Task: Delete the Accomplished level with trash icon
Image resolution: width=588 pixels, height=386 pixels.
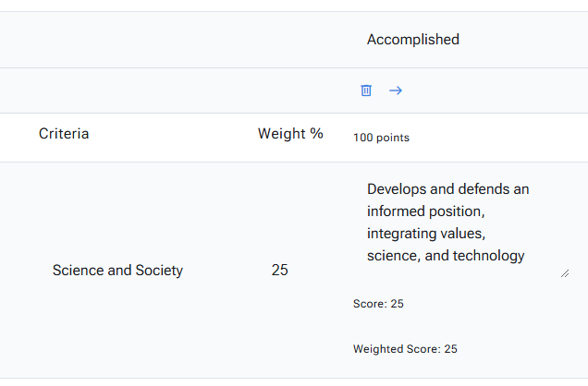Action: (x=366, y=90)
